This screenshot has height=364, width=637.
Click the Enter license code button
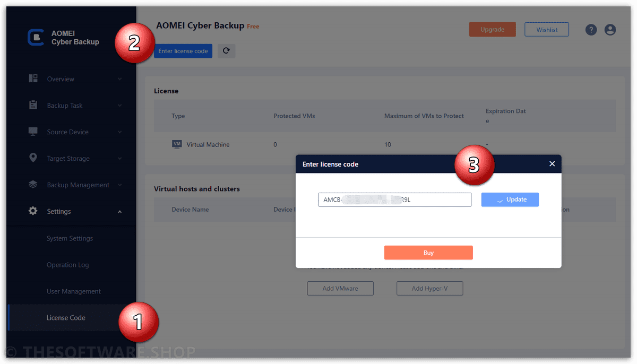coord(183,51)
